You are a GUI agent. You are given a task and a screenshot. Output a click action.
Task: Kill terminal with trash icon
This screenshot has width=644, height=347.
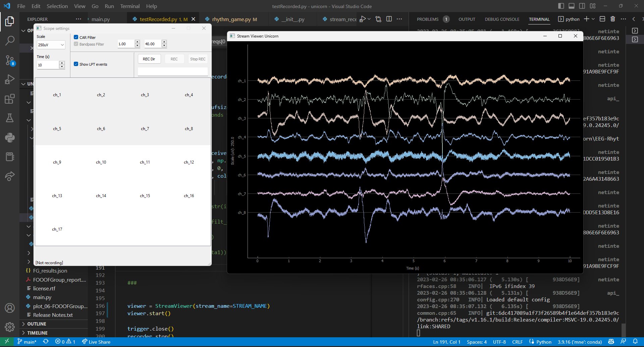[612, 19]
